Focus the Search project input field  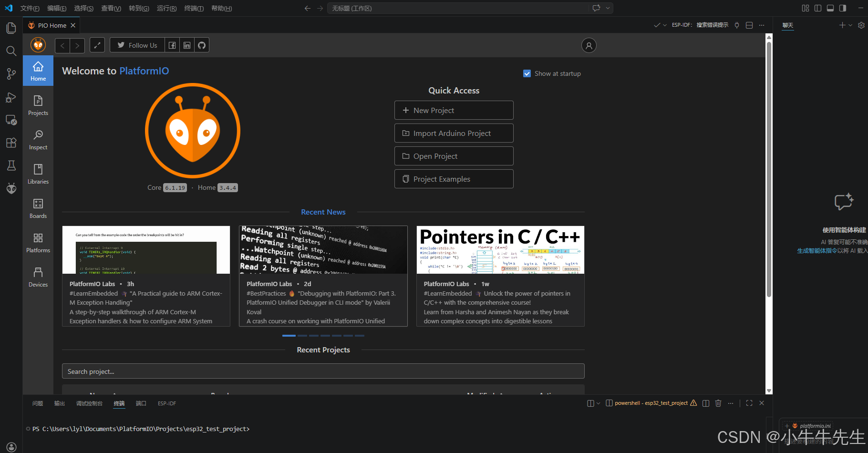(323, 371)
